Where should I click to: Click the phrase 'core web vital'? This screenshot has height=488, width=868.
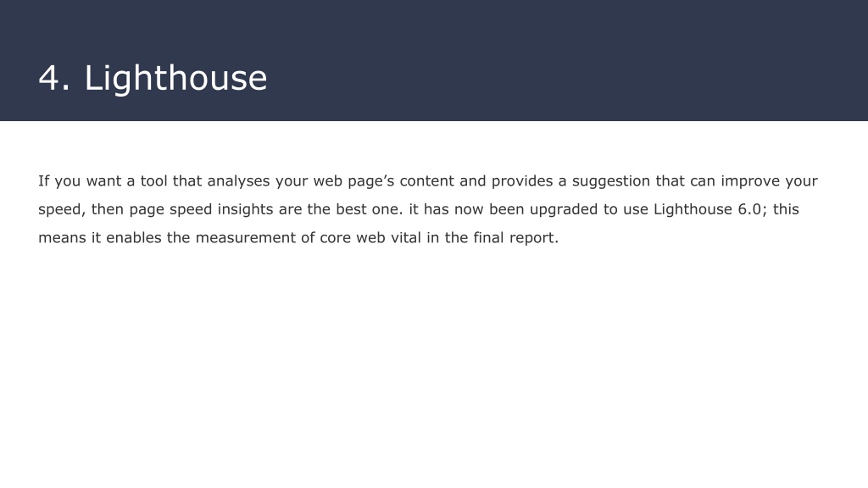[370, 237]
